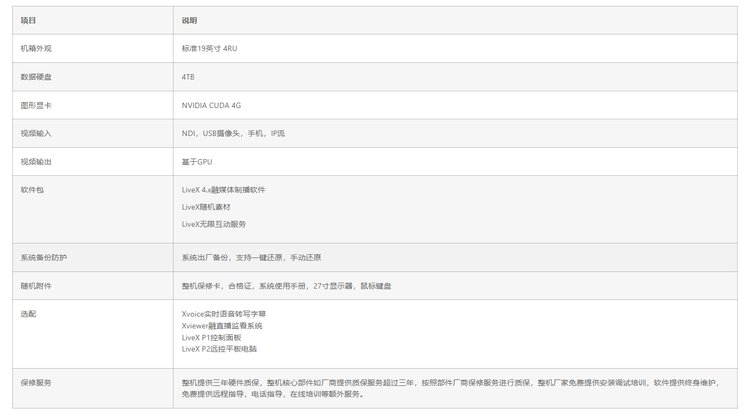Select the 软件包 row label
This screenshot has width=749, height=416.
(33, 189)
